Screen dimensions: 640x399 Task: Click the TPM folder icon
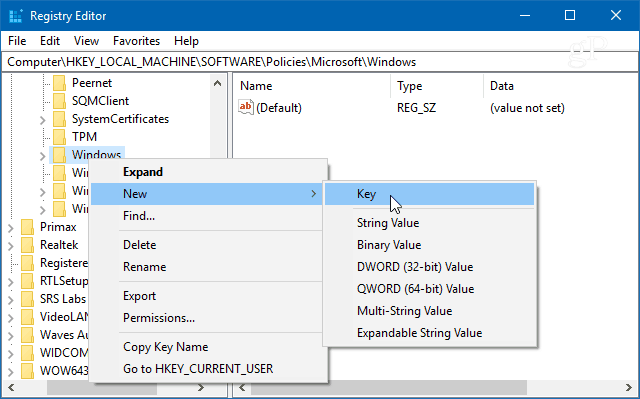60,137
